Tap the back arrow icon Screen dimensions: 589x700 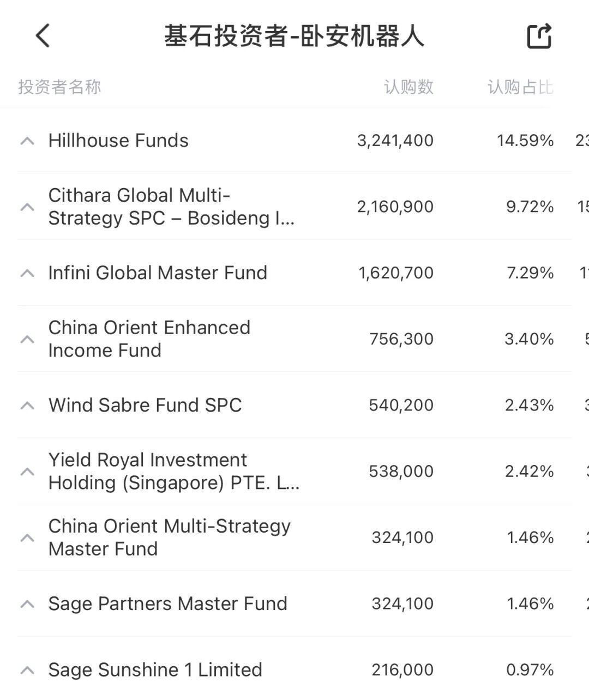tap(43, 36)
